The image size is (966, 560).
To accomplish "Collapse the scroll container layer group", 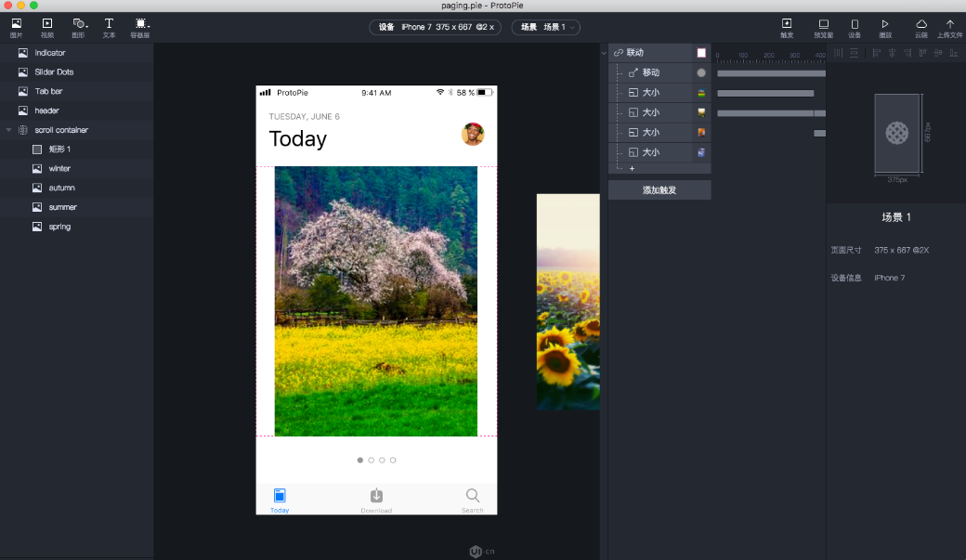I will click(x=8, y=130).
